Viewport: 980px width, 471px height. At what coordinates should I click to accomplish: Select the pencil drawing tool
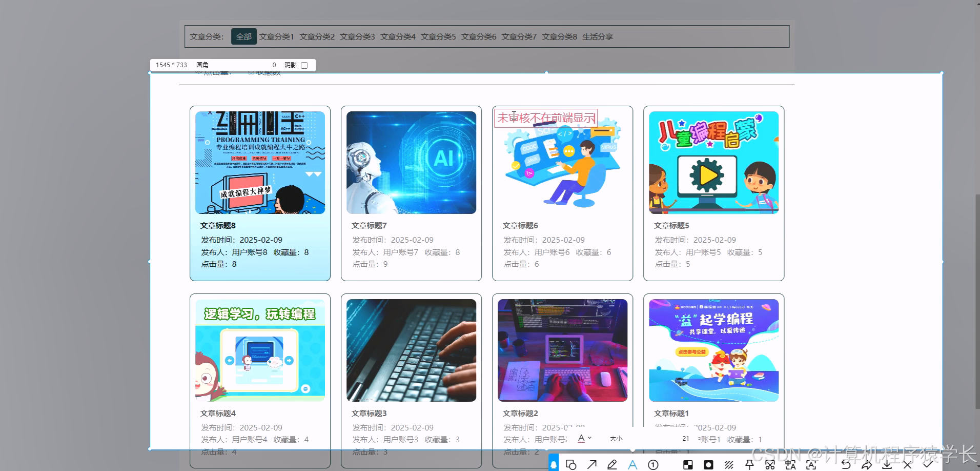pyautogui.click(x=612, y=464)
